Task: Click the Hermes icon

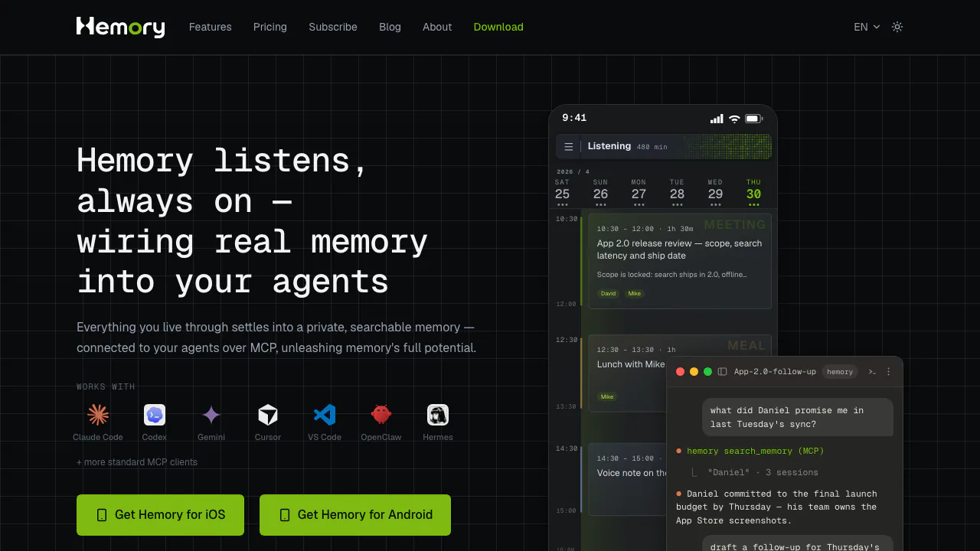Action: click(x=438, y=415)
